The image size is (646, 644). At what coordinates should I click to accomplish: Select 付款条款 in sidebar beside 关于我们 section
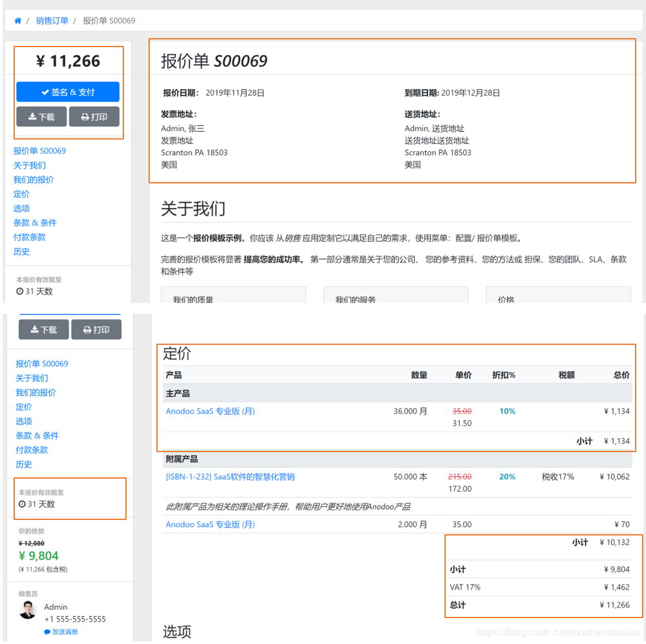[30, 237]
